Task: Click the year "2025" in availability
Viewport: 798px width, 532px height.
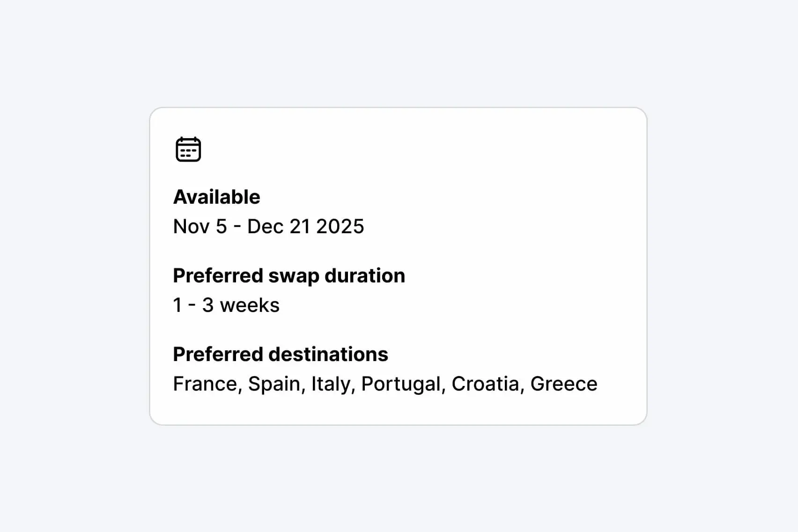Action: point(340,227)
